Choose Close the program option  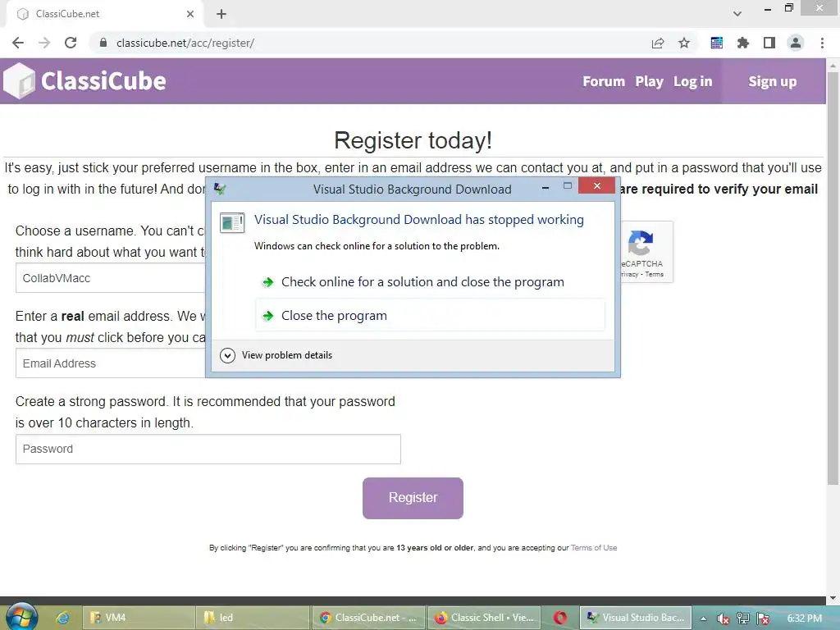tap(430, 316)
